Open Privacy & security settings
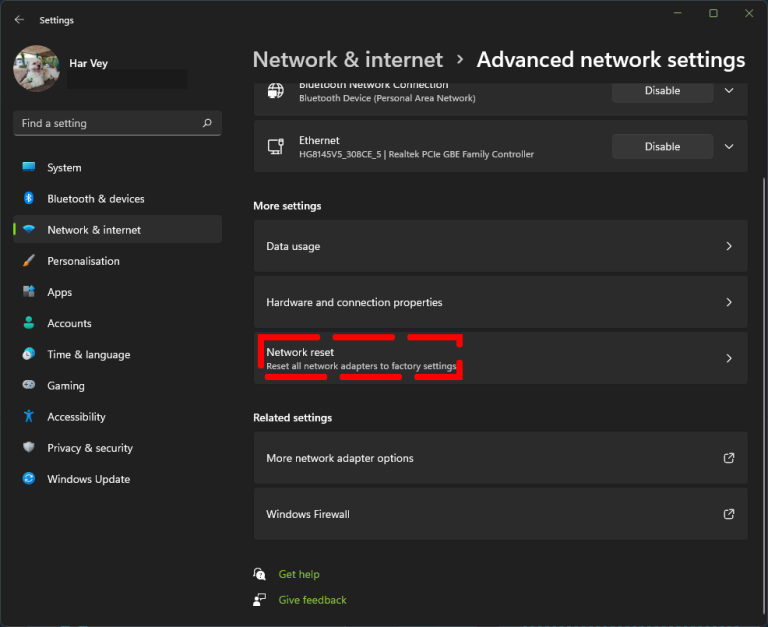 click(118, 448)
